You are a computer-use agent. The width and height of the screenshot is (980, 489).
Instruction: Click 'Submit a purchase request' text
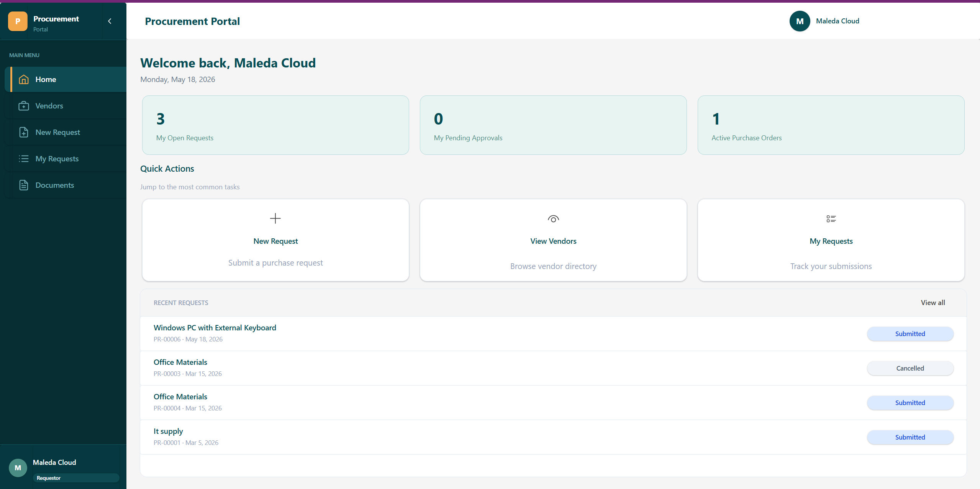pos(275,263)
